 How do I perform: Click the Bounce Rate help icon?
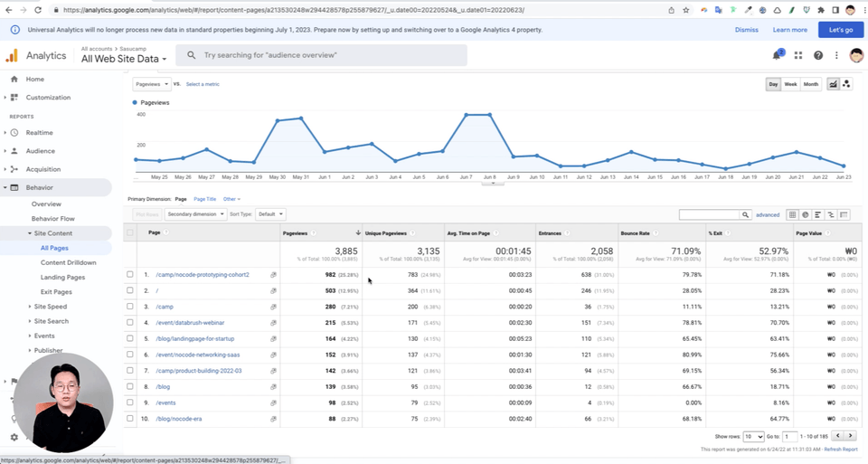click(x=656, y=233)
